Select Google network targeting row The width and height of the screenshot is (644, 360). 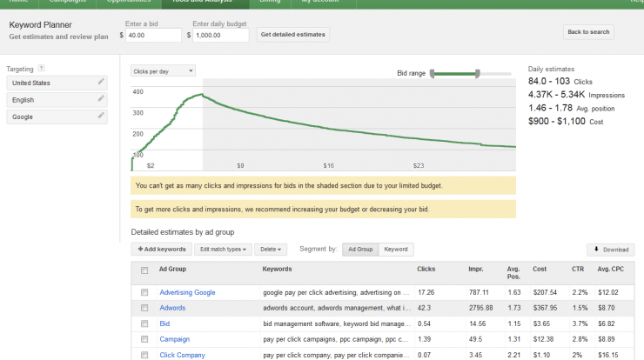pos(57,117)
